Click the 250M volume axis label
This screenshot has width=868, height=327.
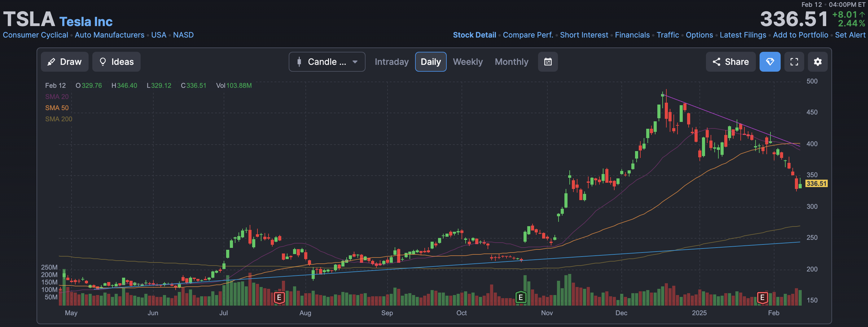[49, 268]
